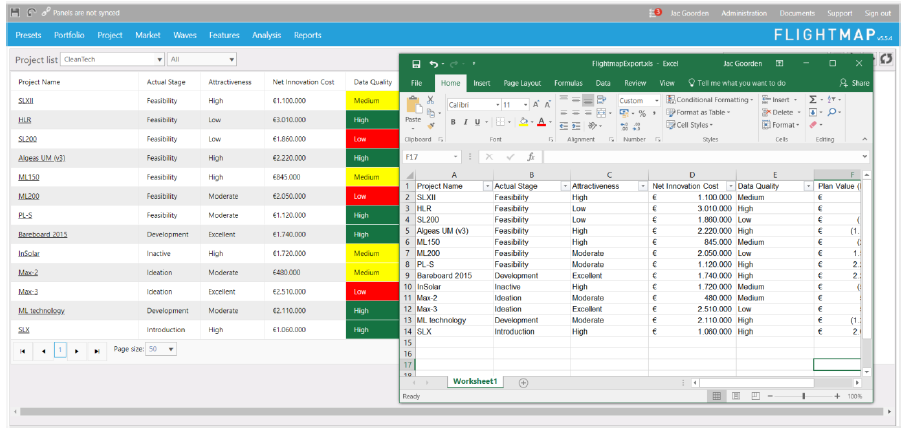The image size is (905, 431).
Task: Click the zoom in plus in Excel status bar
Action: tap(837, 396)
